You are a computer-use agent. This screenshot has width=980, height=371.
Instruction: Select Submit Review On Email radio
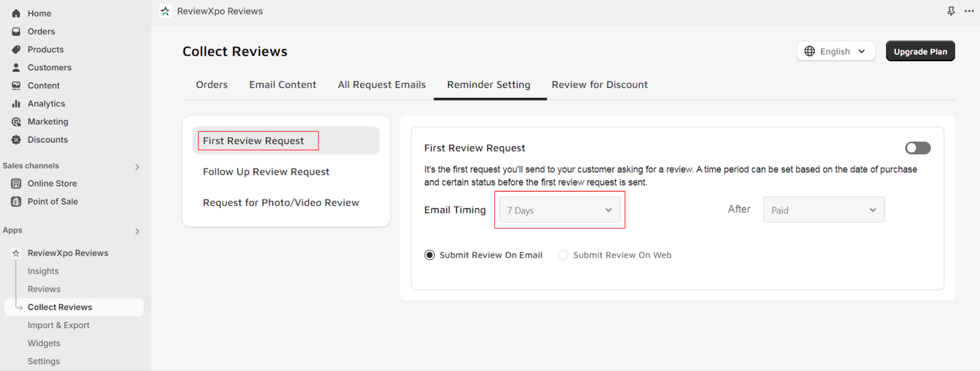pos(430,255)
